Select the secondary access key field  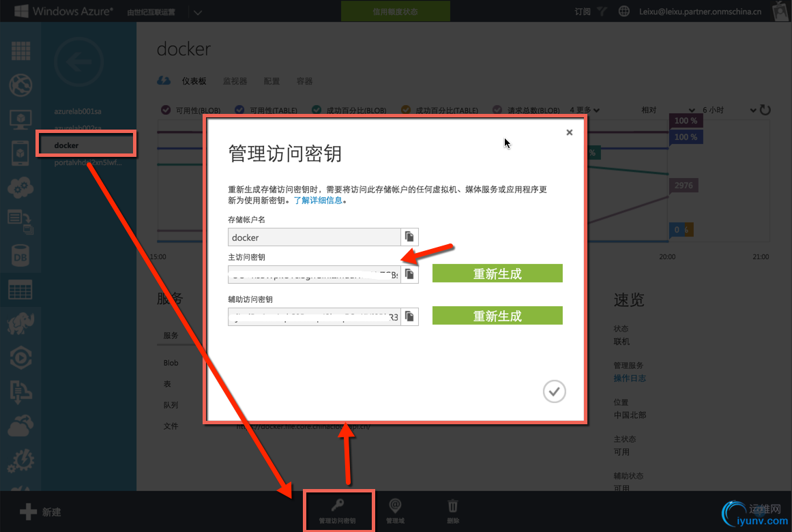tap(314, 316)
